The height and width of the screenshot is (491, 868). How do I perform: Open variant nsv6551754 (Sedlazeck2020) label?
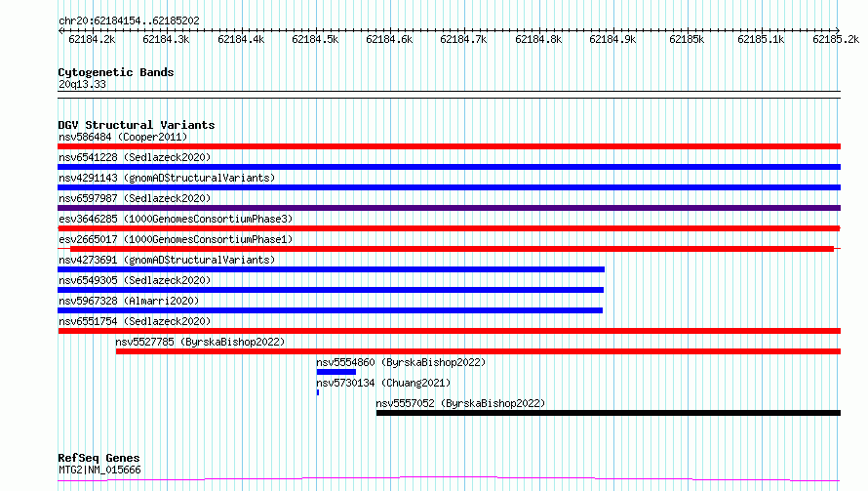point(135,321)
